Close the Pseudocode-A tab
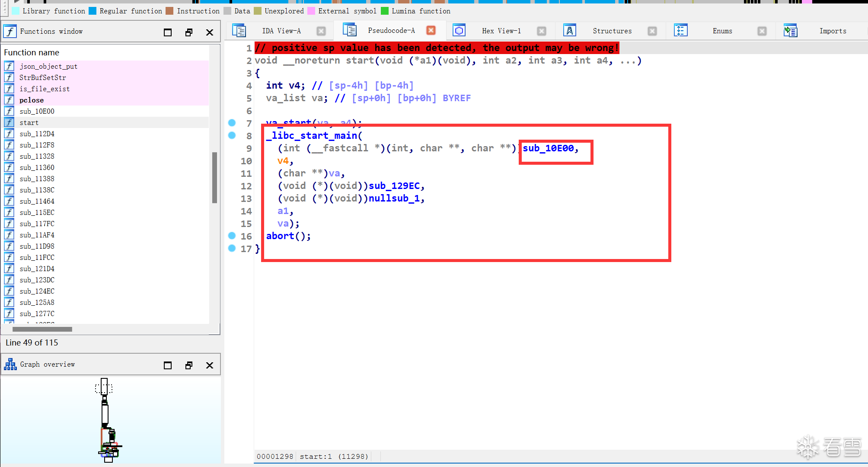868x467 pixels. [x=431, y=30]
